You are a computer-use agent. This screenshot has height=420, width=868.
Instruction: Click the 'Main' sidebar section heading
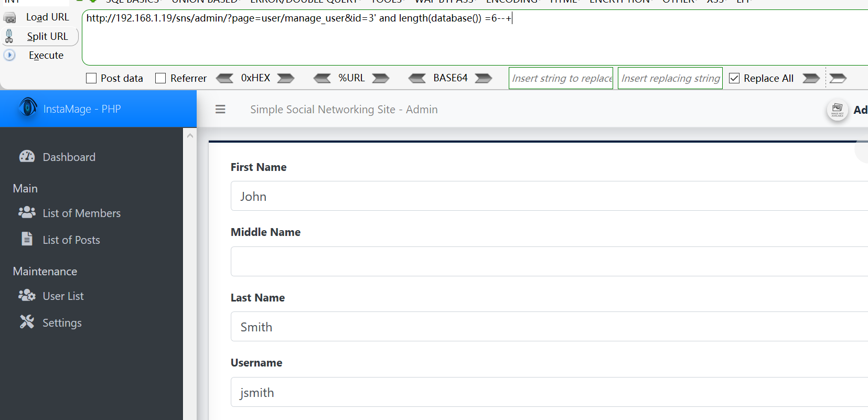(25, 188)
